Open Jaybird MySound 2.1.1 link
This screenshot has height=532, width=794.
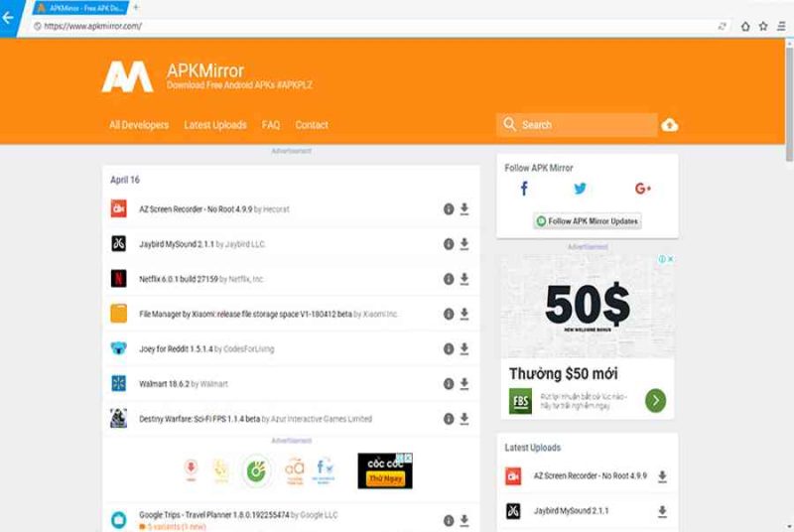pos(177,244)
